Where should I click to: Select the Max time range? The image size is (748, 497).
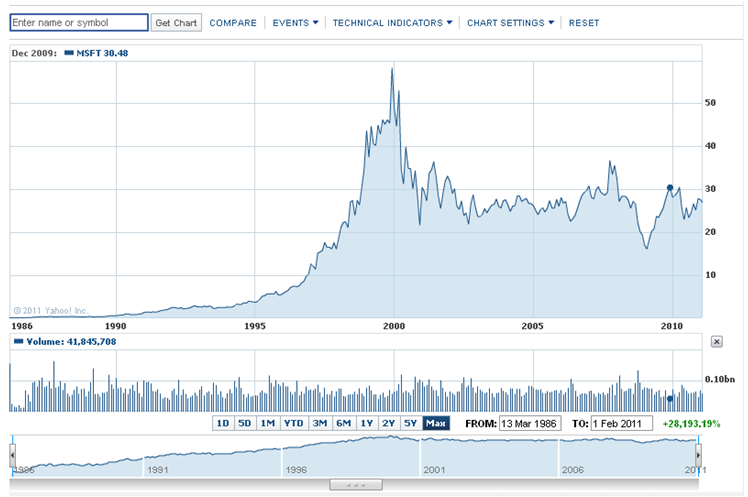tap(436, 423)
